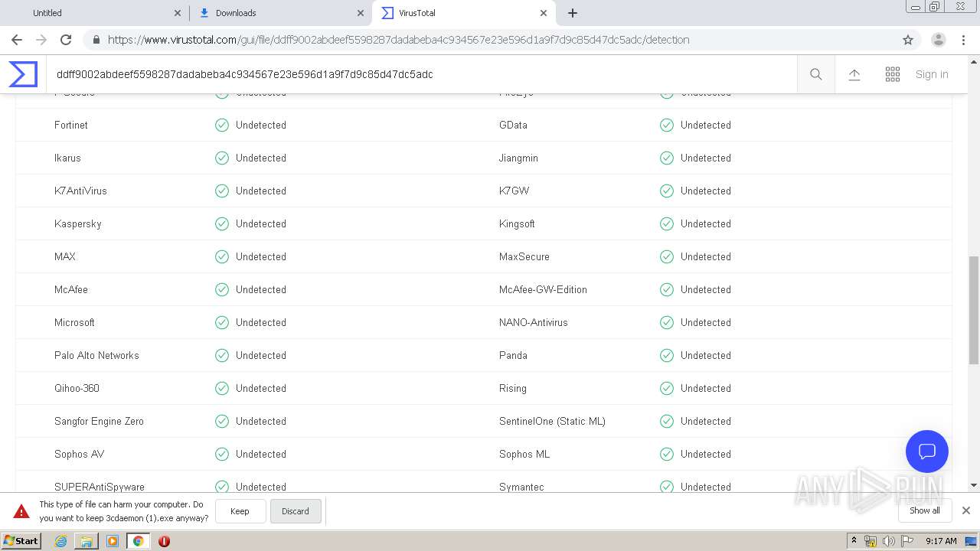Click the page vertical scrollbar thumb
The height and width of the screenshot is (551, 980).
[974, 310]
